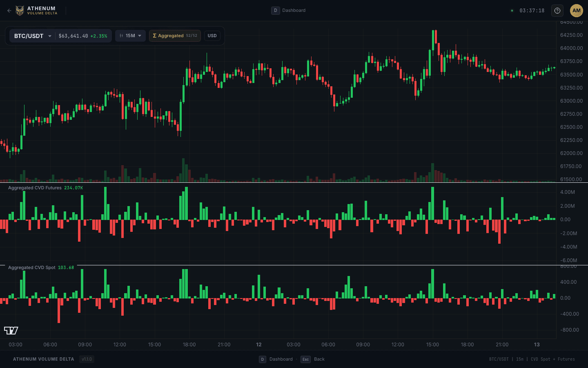Click the divider between futures and spot panes
This screenshot has width=588, height=368.
(294, 265)
